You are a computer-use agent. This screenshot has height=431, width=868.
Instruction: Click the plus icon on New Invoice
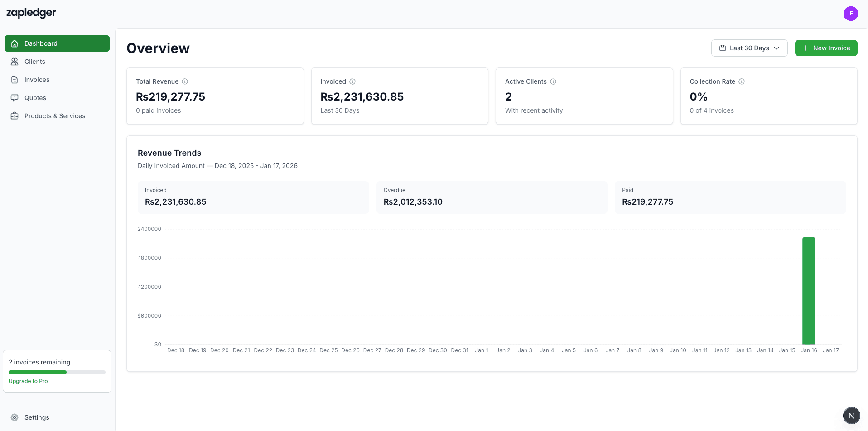pos(805,48)
